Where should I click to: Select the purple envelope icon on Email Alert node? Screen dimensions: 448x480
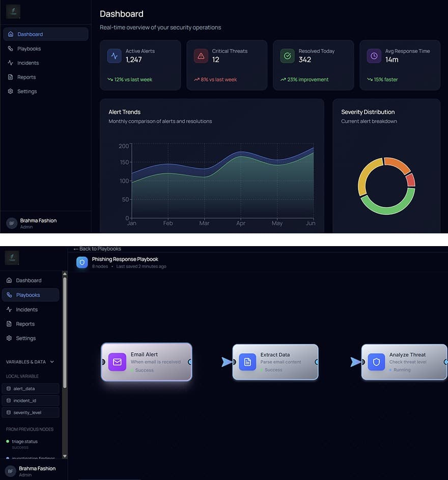coord(117,362)
